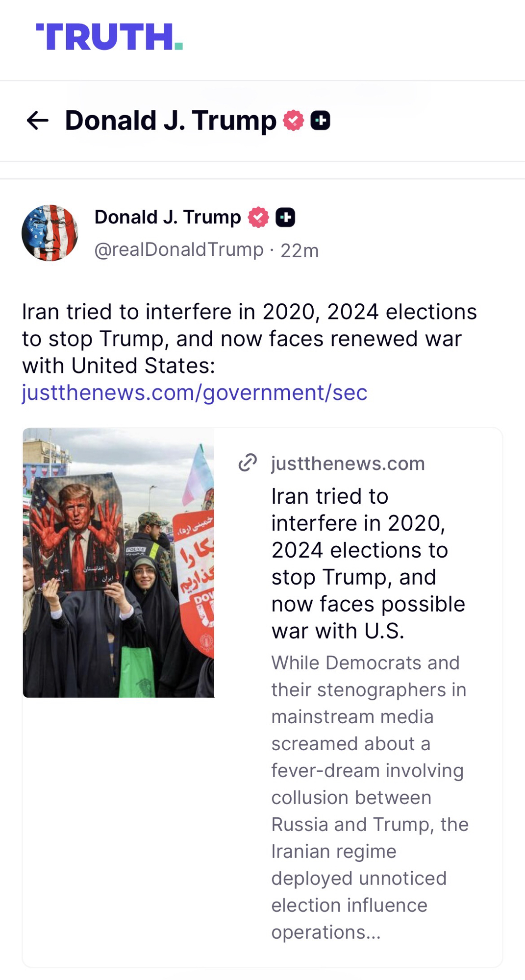The width and height of the screenshot is (525, 980).
Task: Go back using the left arrow
Action: click(37, 121)
